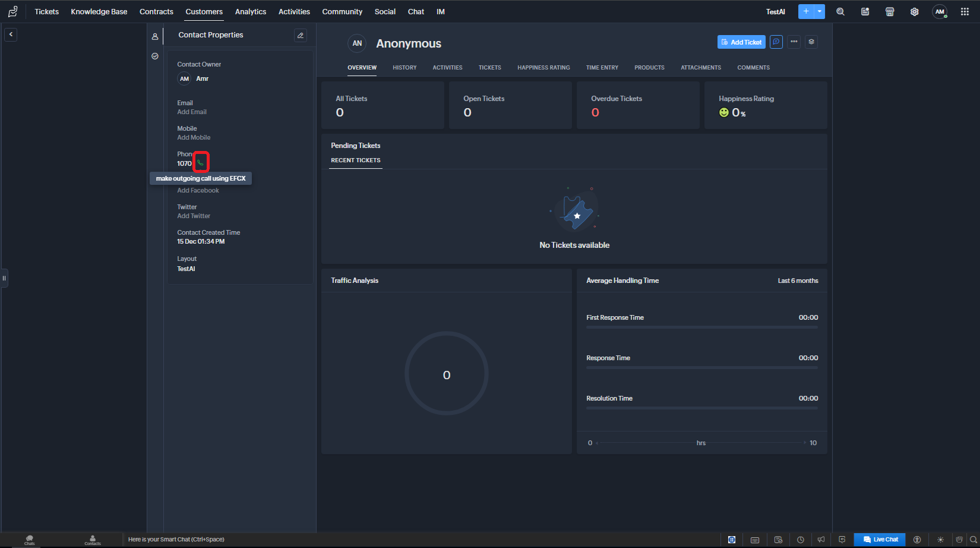Open the apps grid launcher
Image resolution: width=980 pixels, height=548 pixels.
pyautogui.click(x=965, y=12)
